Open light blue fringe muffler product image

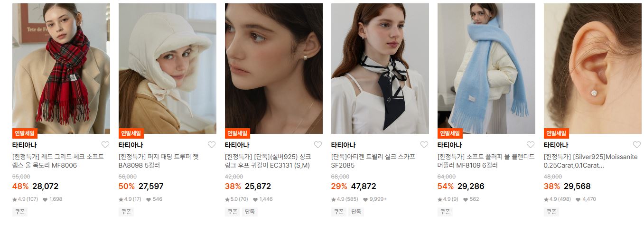click(x=486, y=69)
